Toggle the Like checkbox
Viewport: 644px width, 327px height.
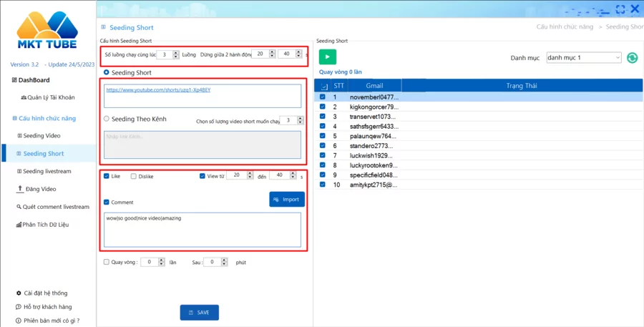[107, 176]
